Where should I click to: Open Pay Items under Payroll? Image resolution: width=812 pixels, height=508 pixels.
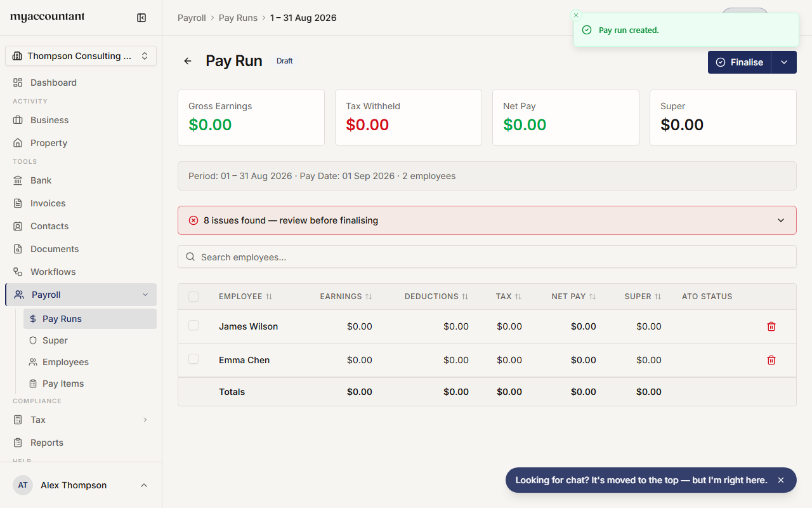point(90,384)
